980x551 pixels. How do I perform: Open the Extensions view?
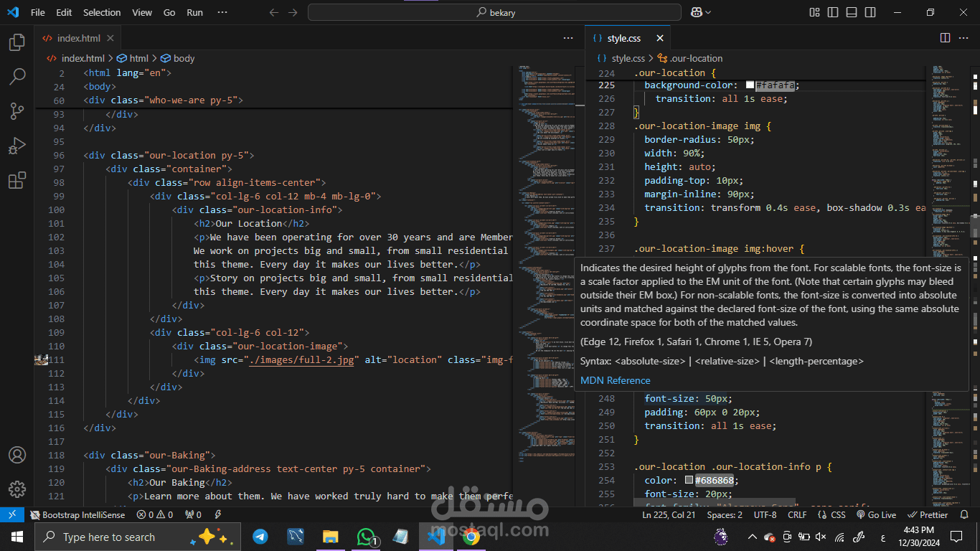point(17,180)
